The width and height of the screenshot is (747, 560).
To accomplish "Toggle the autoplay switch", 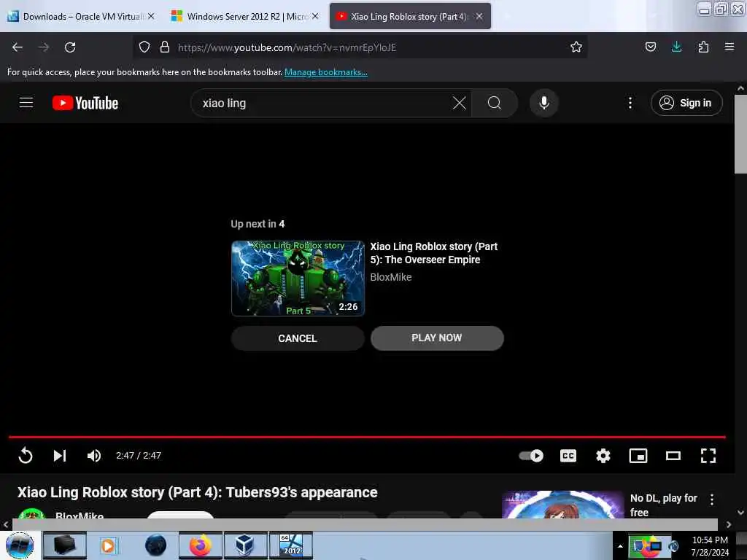I will click(x=531, y=456).
